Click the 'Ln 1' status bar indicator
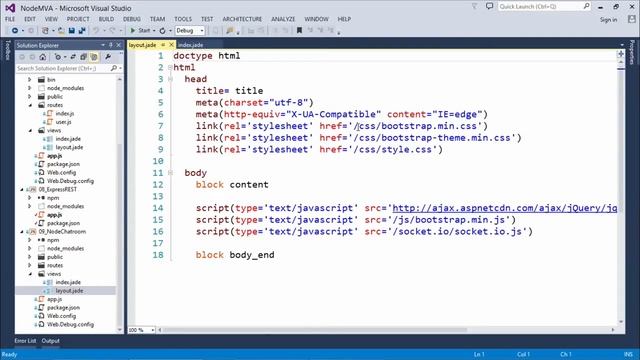 click(479, 354)
